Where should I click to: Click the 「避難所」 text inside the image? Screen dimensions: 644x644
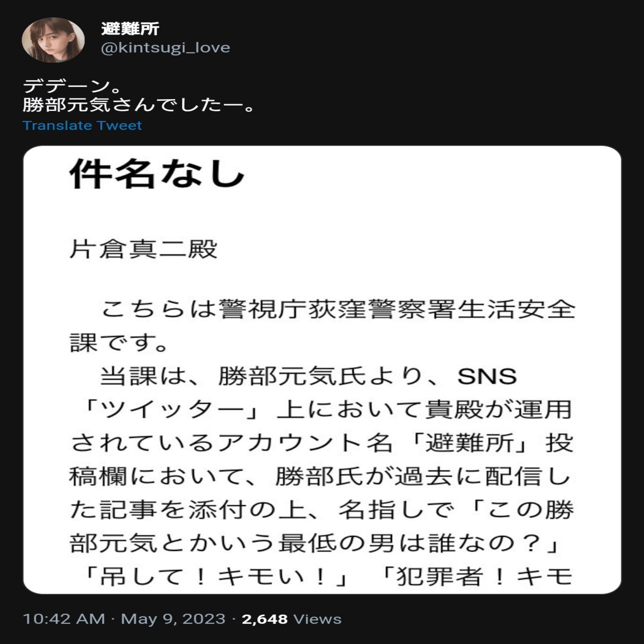point(470,443)
